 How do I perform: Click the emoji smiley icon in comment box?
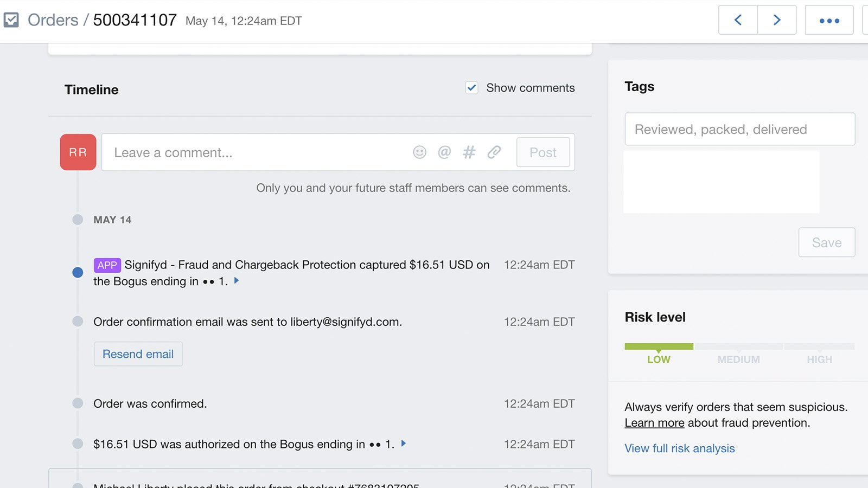coord(419,152)
